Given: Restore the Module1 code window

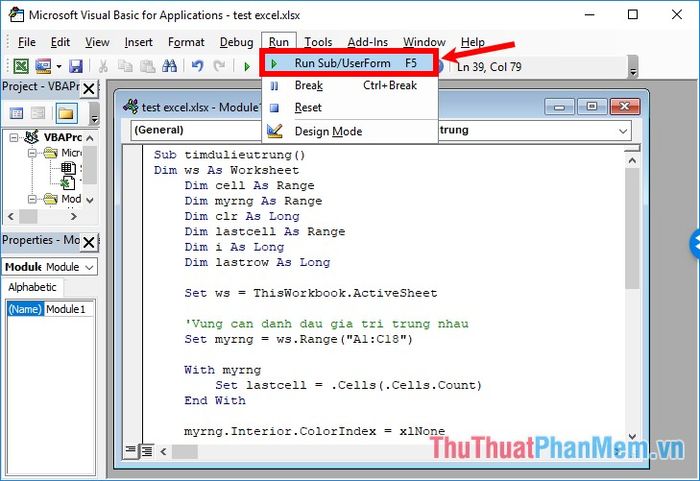Looking at the screenshot, I should click(592, 107).
